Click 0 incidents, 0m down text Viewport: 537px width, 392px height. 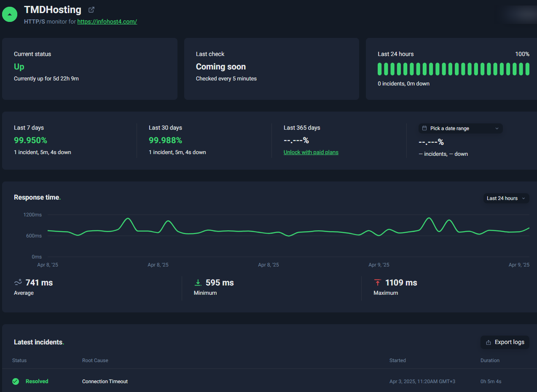(403, 83)
